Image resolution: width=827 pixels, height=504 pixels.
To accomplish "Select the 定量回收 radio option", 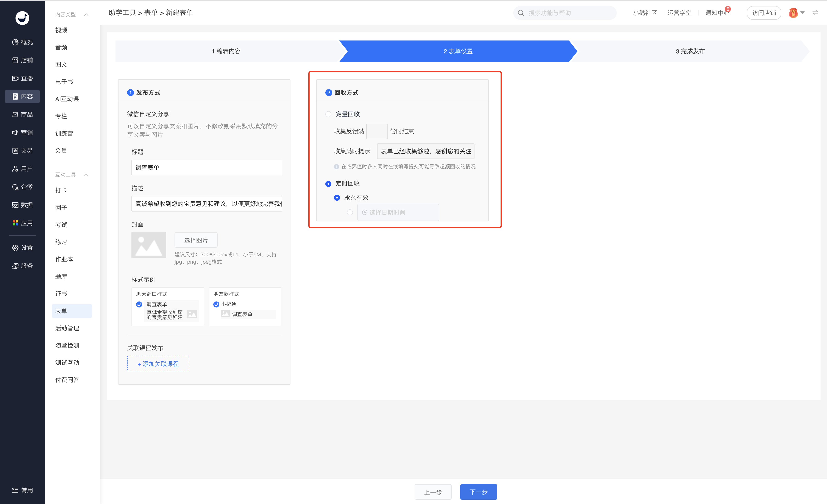I will pos(328,114).
